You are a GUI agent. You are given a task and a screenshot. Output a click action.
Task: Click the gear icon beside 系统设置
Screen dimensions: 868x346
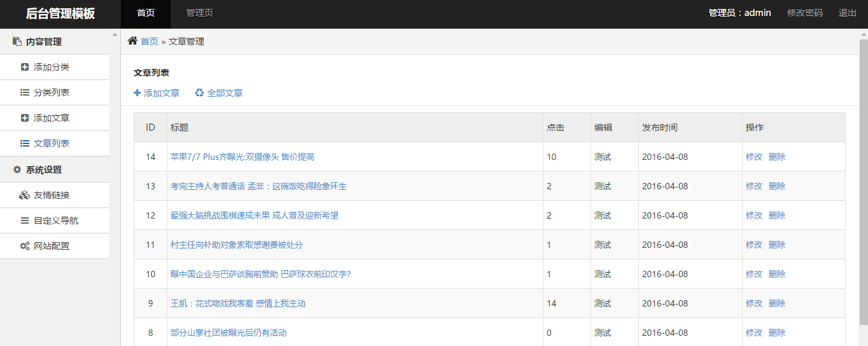pyautogui.click(x=17, y=169)
